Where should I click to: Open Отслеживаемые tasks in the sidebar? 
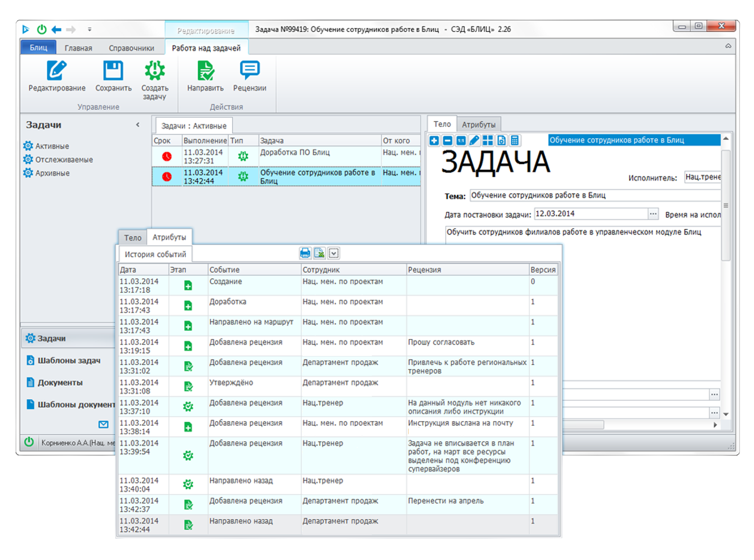64,160
